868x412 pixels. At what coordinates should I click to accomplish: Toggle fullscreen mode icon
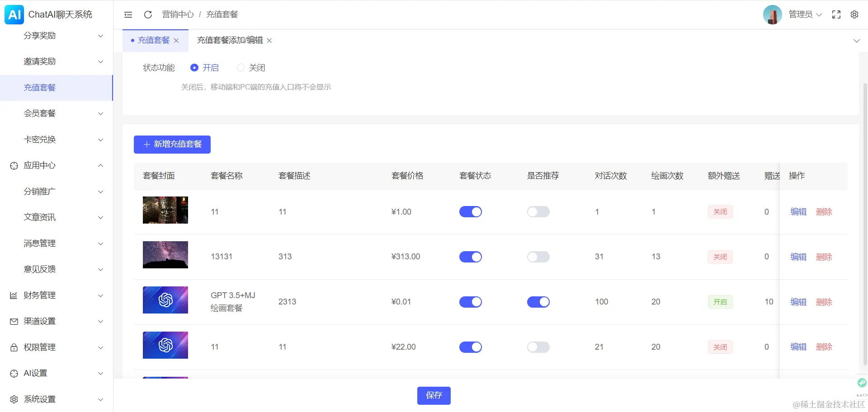click(x=836, y=14)
